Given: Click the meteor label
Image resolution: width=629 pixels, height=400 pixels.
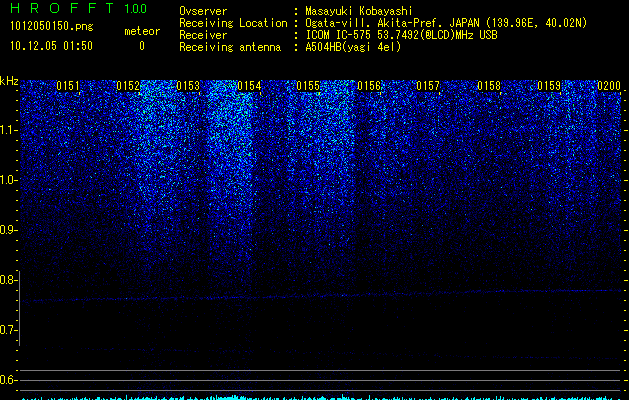Looking at the screenshot, I should coord(142,31).
